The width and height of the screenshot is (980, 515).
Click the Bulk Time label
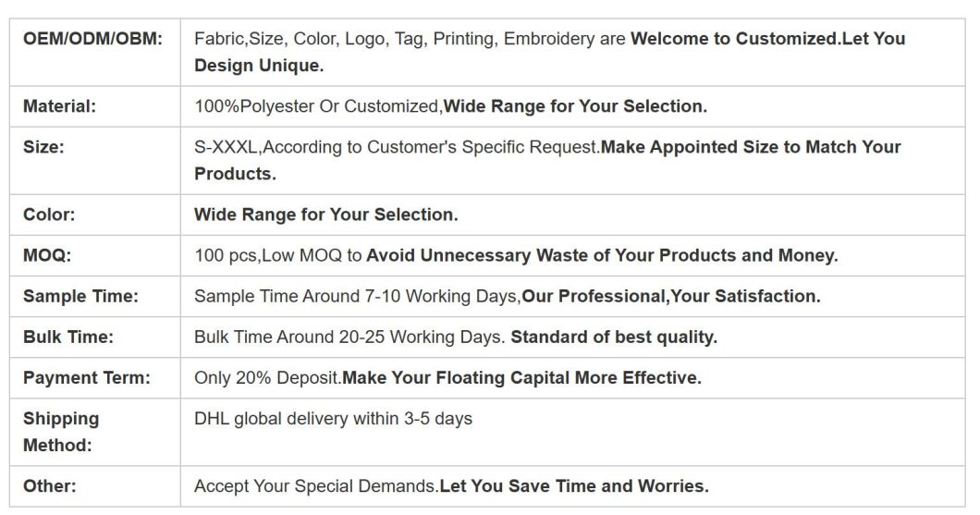tap(68, 337)
